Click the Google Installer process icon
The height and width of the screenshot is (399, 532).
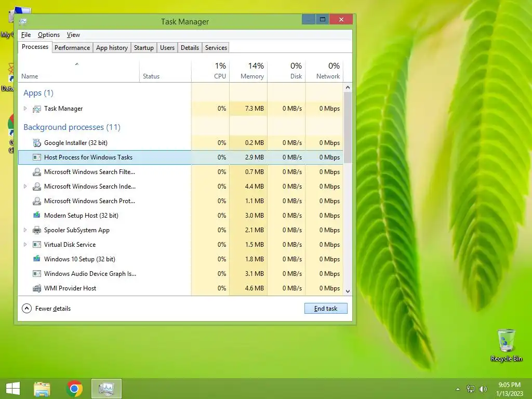pyautogui.click(x=37, y=143)
